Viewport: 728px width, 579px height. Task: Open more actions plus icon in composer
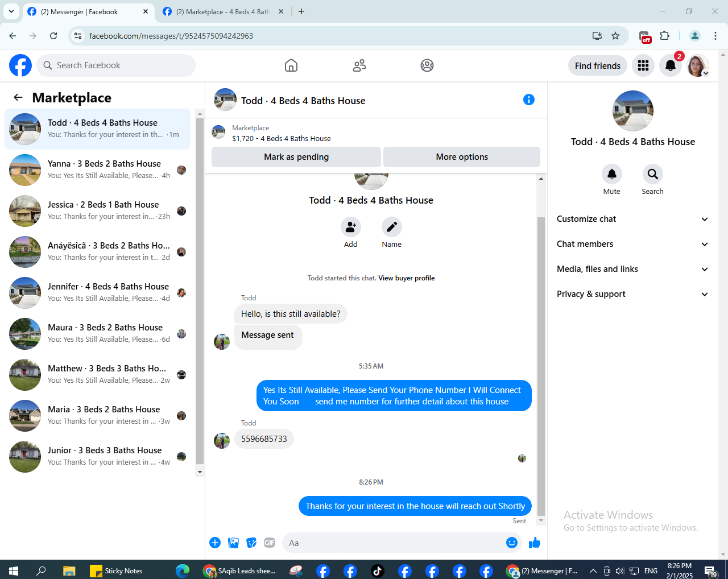[x=215, y=543]
